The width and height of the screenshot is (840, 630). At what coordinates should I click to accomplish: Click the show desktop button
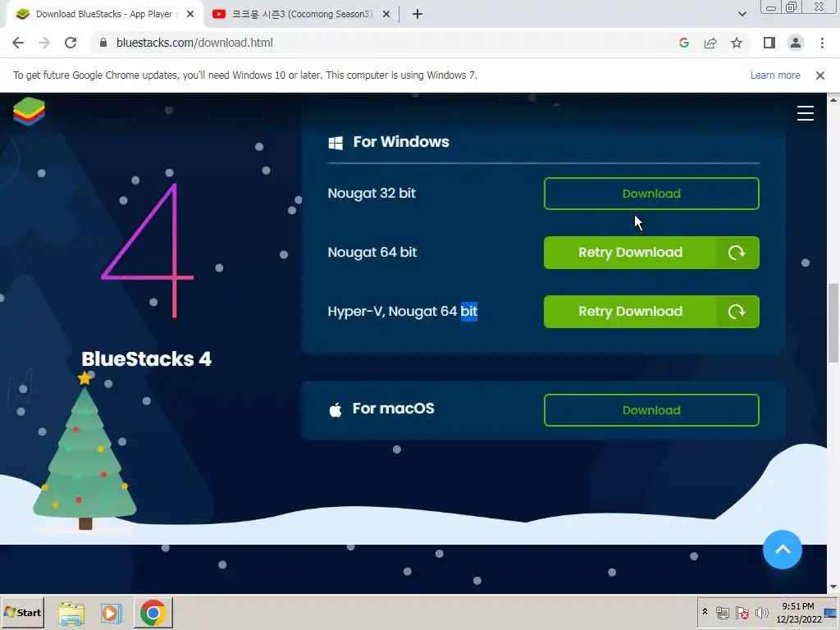click(x=832, y=612)
